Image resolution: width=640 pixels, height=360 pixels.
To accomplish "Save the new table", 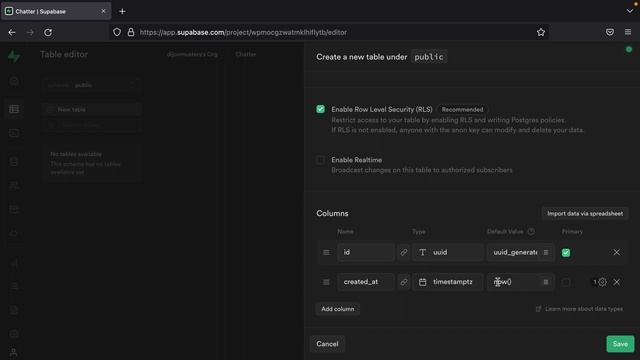I will point(620,344).
